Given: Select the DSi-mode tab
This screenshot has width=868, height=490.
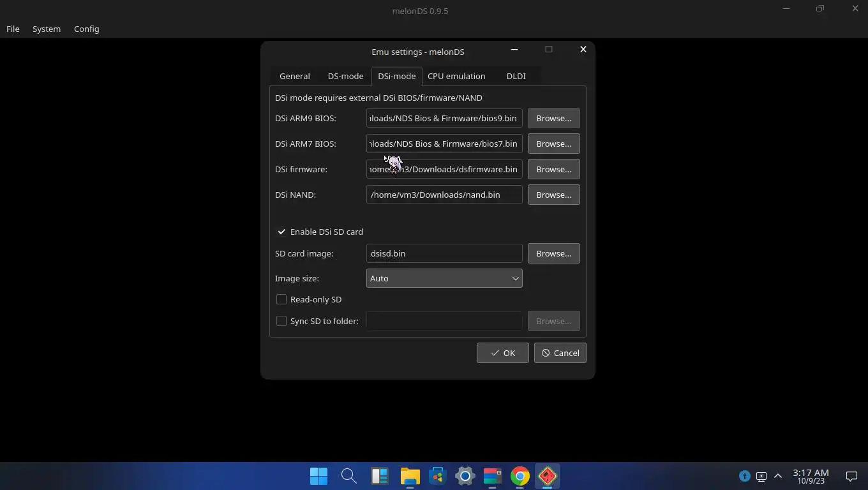Looking at the screenshot, I should pos(396,76).
